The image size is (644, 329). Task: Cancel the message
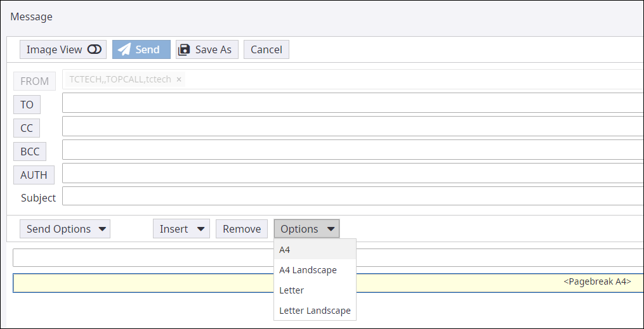tap(266, 49)
